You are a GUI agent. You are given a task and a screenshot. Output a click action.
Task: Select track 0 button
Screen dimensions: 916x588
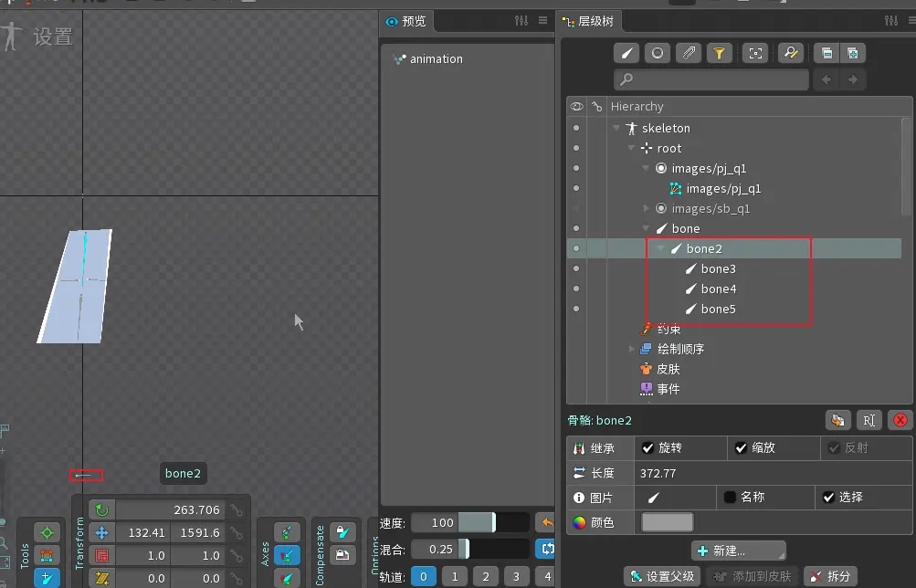[424, 577]
